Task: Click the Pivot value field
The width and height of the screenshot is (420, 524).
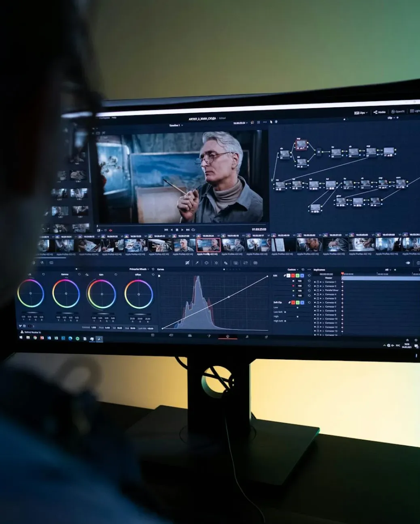Action: pyautogui.click(x=107, y=328)
